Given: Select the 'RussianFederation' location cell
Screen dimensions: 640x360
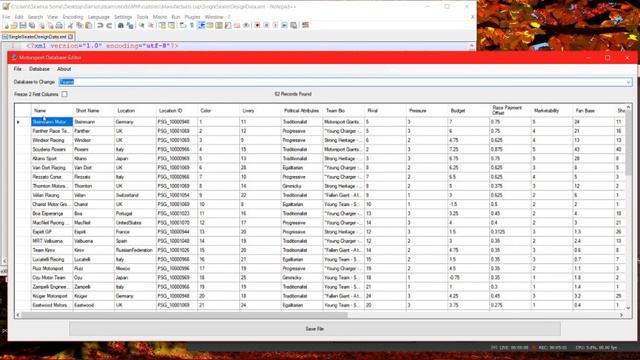Looking at the screenshot, I should click(x=135, y=250).
